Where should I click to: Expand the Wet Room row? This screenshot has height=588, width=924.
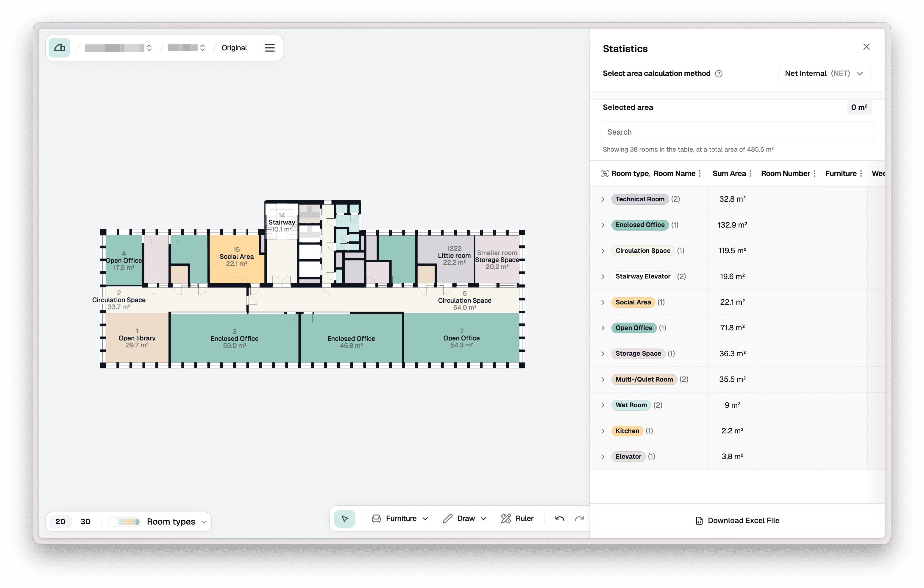pyautogui.click(x=603, y=405)
